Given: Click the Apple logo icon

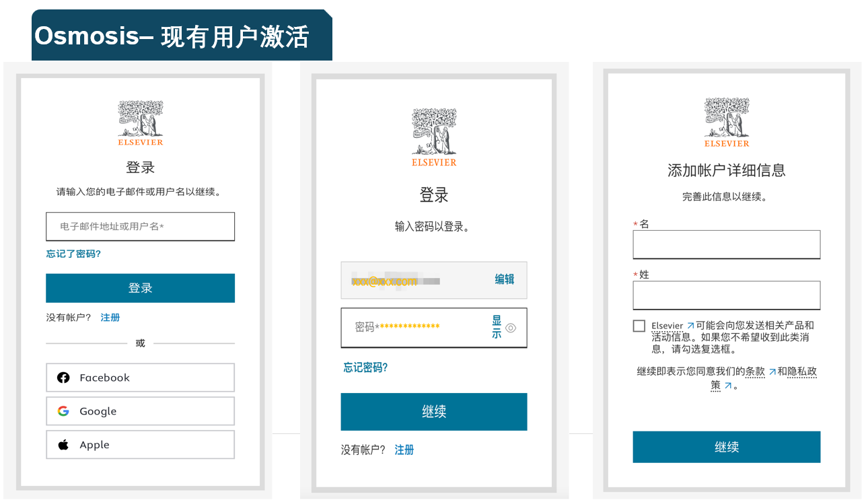Looking at the screenshot, I should 63,445.
